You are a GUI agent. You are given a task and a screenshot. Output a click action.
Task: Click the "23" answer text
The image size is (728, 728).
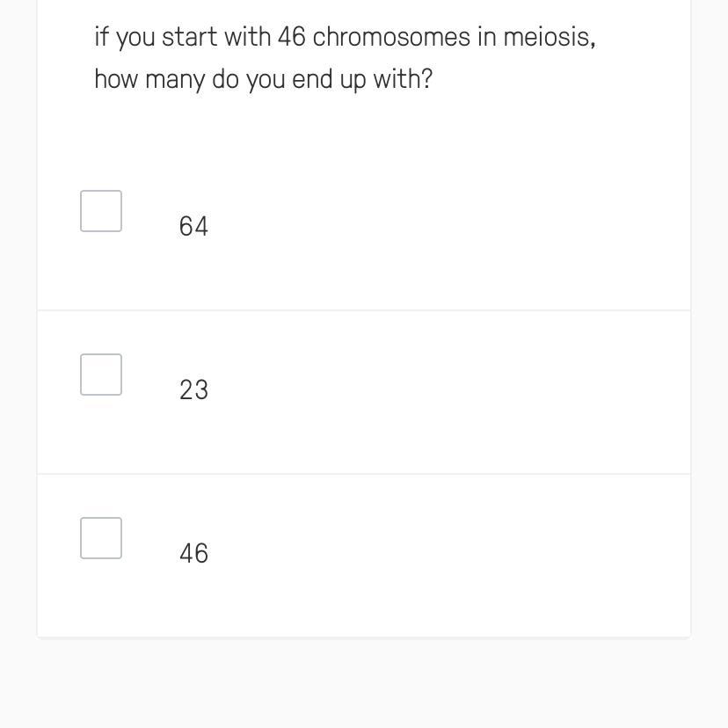193,390
